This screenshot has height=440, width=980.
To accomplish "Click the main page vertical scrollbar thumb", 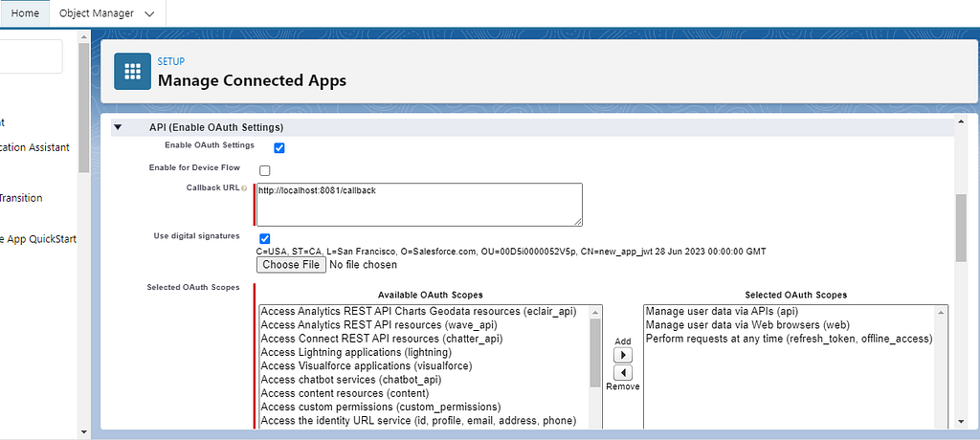I will coord(961,228).
